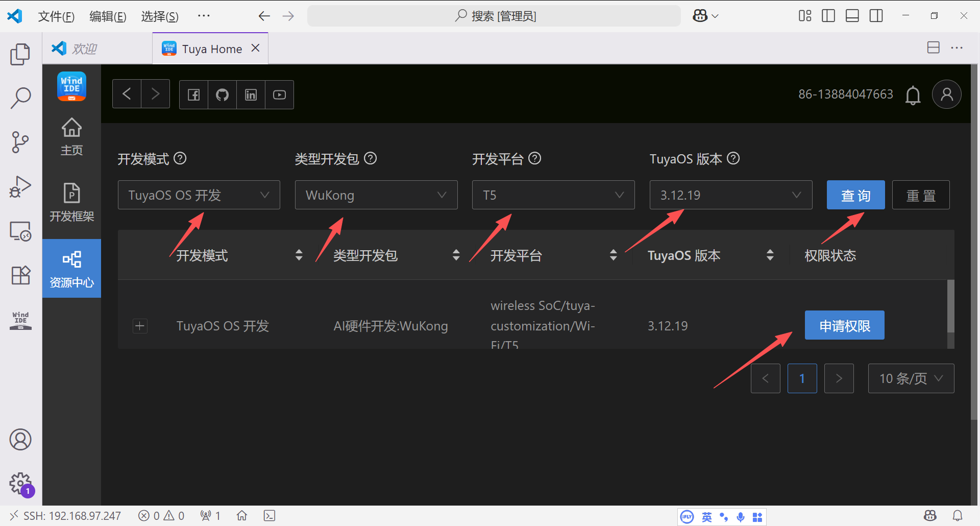Select 资源中心 in Tuya sidebar
Screen dimensions: 980x526
(71, 269)
